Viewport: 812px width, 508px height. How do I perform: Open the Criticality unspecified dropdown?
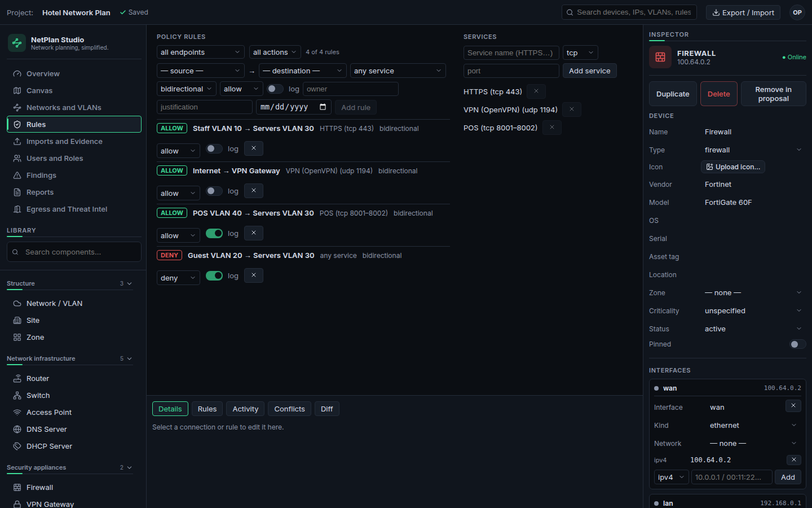pyautogui.click(x=753, y=311)
